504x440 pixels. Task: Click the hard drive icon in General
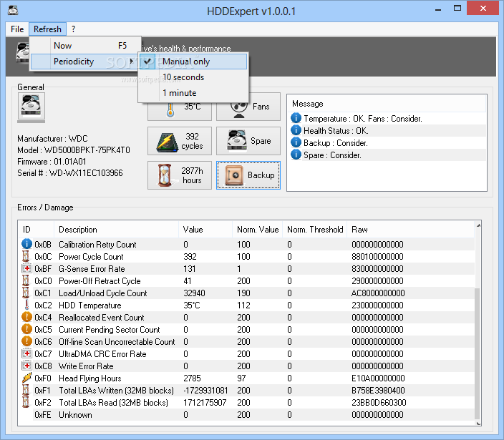click(x=31, y=107)
